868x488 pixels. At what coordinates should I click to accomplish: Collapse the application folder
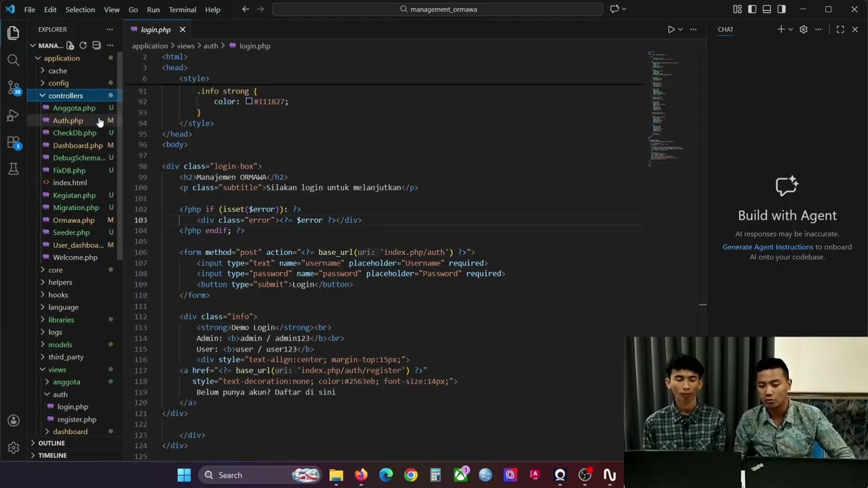tap(75, 58)
